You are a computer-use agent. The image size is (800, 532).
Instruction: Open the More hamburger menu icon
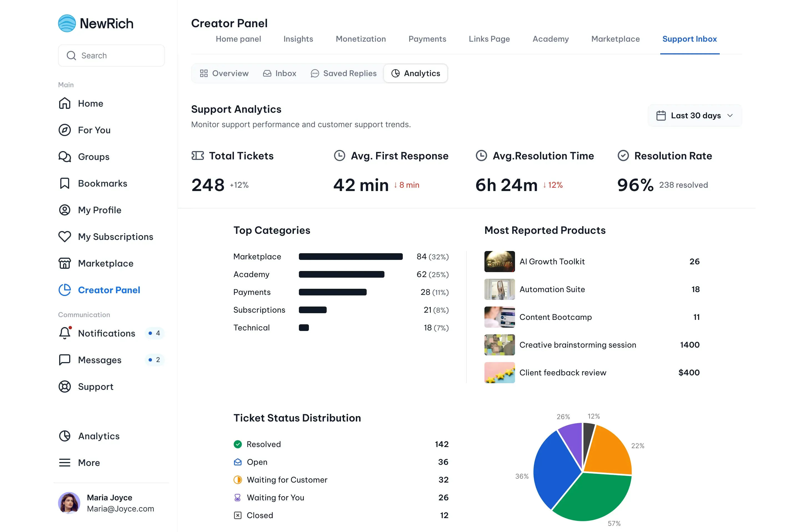coord(64,463)
